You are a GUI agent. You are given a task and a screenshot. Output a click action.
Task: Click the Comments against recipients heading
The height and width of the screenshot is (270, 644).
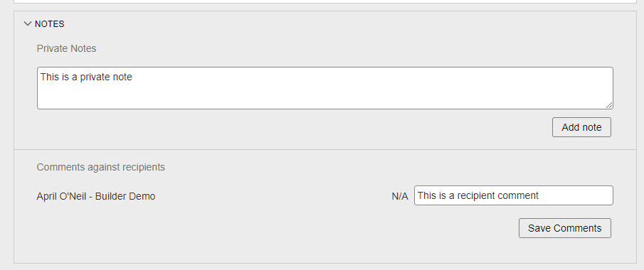pos(100,167)
